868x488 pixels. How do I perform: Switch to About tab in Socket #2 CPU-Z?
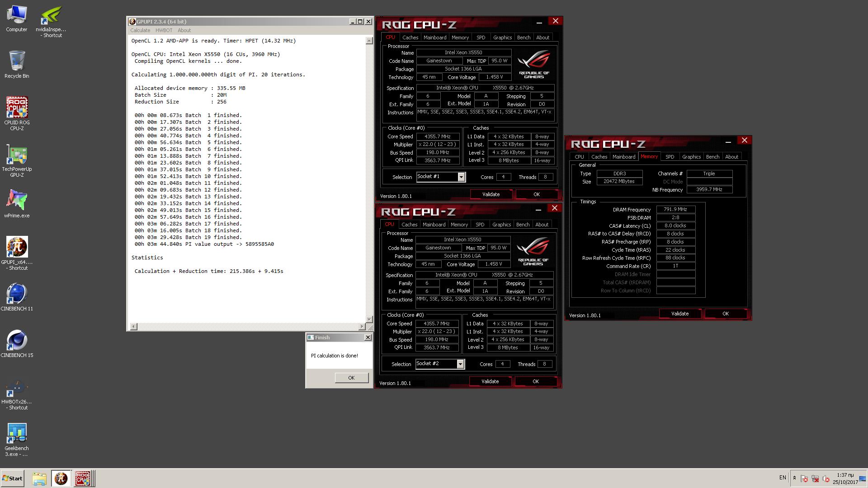click(x=542, y=225)
